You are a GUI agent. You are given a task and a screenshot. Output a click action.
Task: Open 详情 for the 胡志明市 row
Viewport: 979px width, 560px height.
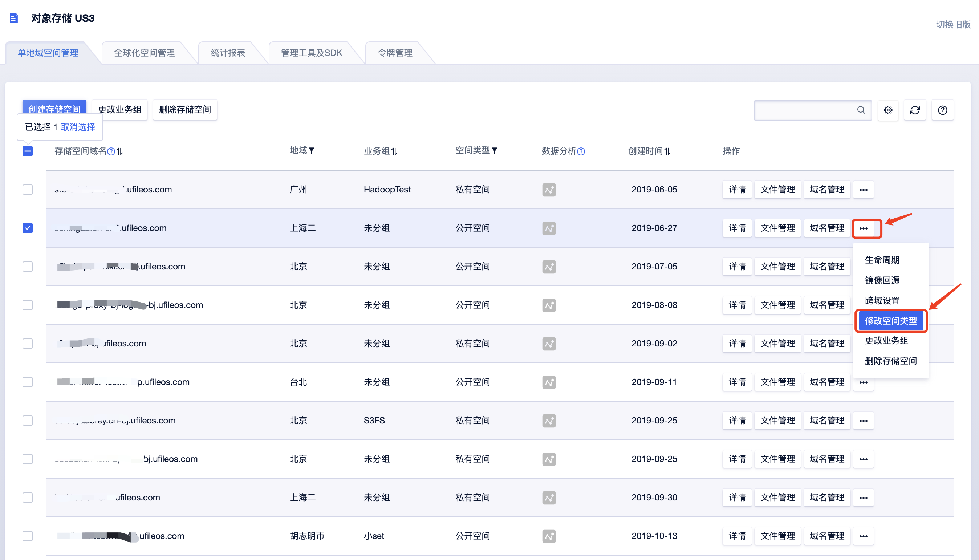coord(737,536)
